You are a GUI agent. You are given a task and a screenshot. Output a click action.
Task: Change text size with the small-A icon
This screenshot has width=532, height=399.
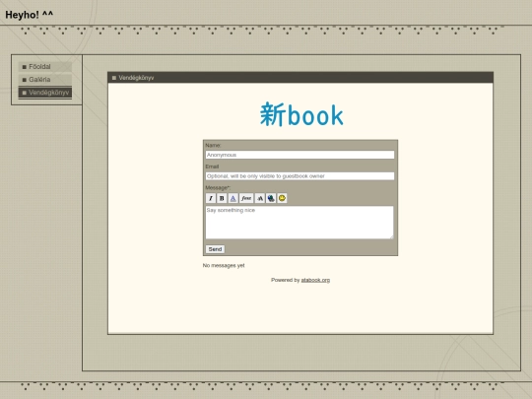[x=259, y=198]
